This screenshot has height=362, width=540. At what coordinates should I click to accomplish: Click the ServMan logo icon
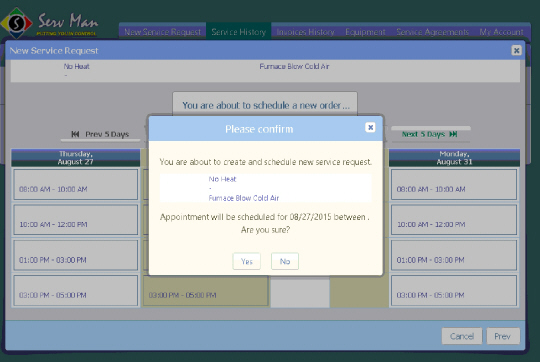click(16, 23)
